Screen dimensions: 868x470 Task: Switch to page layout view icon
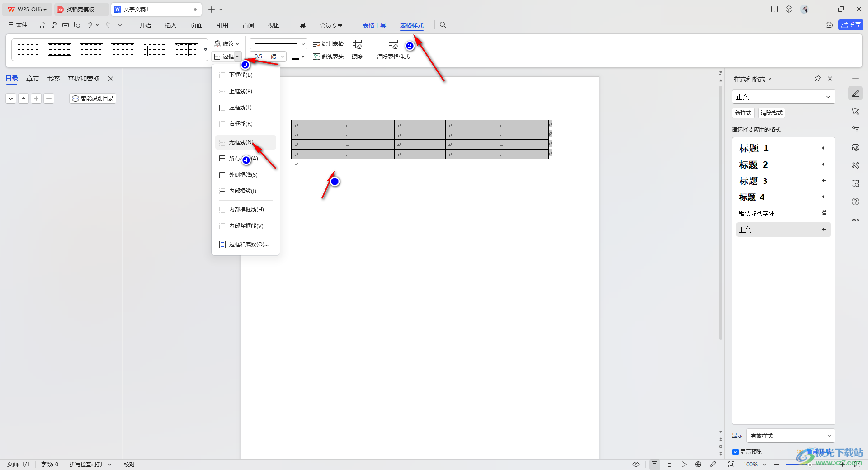point(655,464)
